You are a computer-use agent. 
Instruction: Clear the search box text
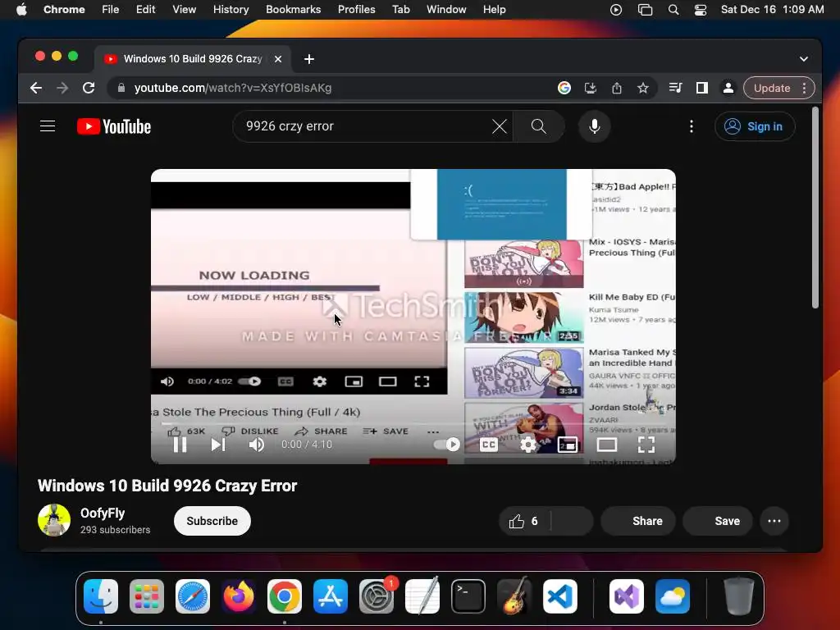click(500, 126)
